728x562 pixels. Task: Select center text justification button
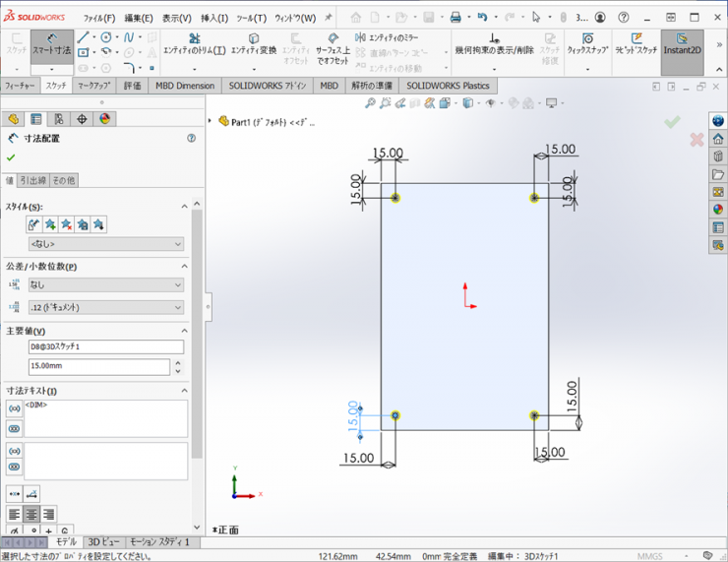(x=31, y=514)
